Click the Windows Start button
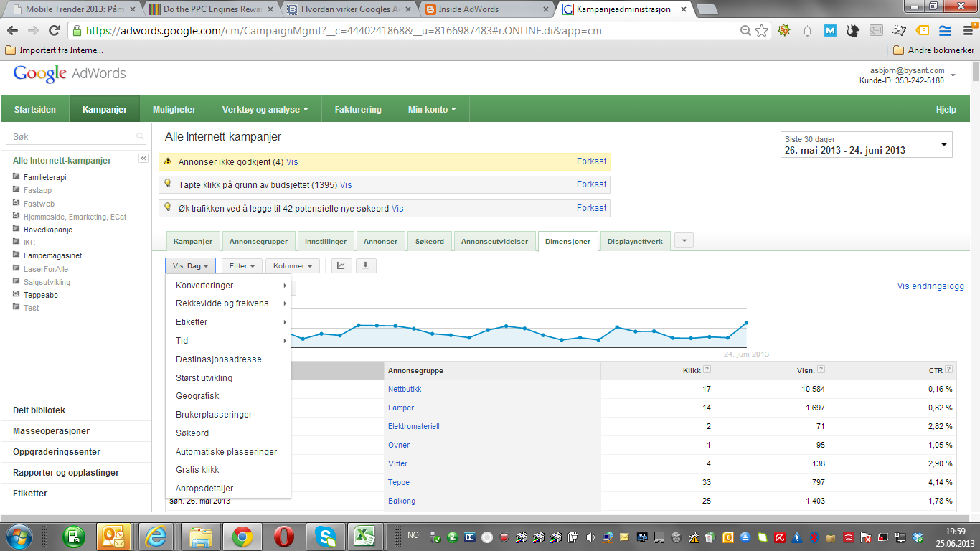 pos(20,536)
